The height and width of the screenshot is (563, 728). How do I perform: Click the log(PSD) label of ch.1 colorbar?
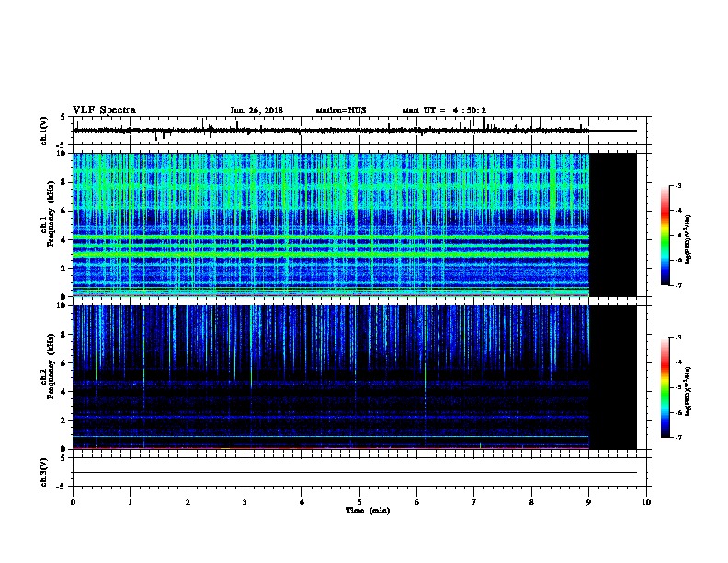pos(688,239)
